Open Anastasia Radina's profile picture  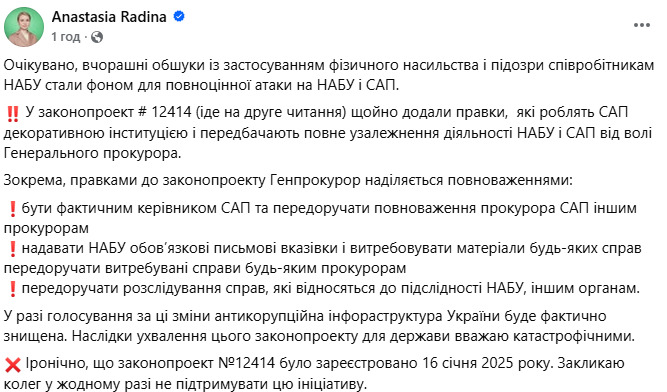[24, 26]
